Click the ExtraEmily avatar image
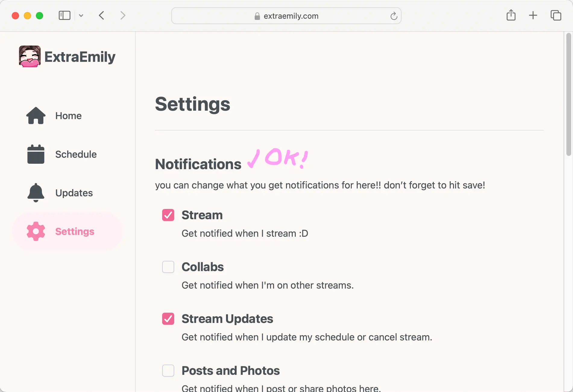The height and width of the screenshot is (392, 573). (29, 56)
